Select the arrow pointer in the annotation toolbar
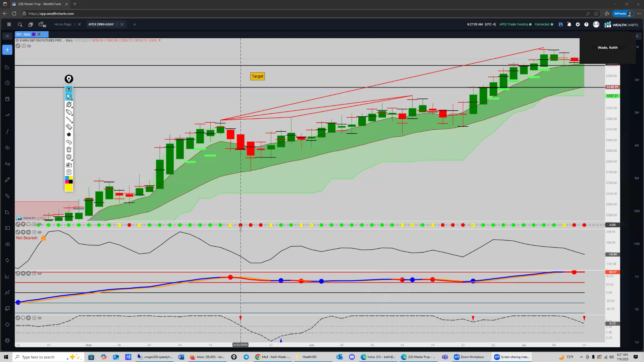 (x=69, y=97)
